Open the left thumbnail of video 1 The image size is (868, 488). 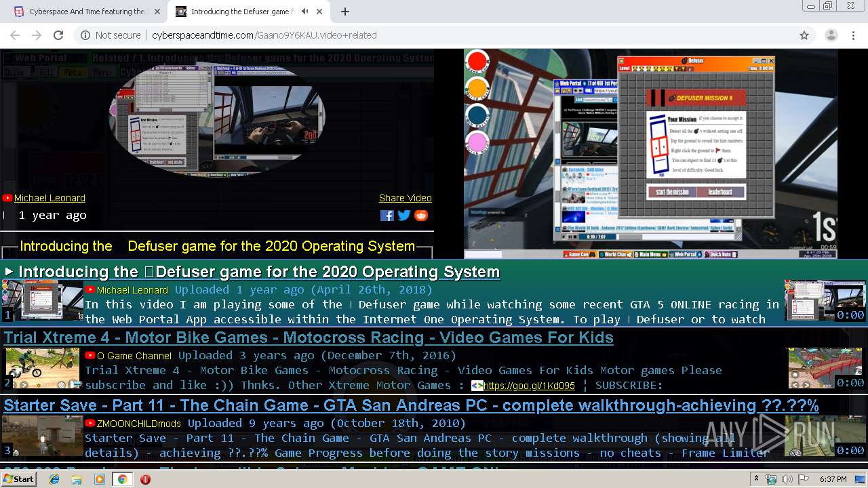click(x=42, y=300)
